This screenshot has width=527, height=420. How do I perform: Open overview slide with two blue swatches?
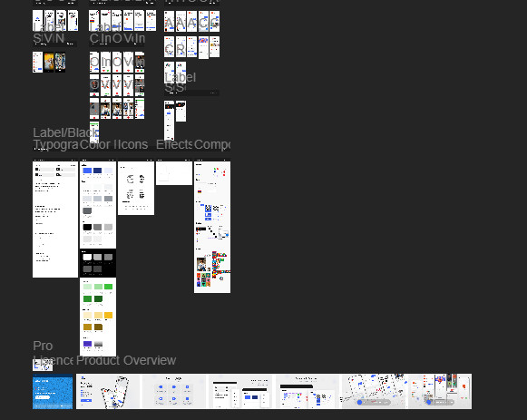(x=240, y=392)
